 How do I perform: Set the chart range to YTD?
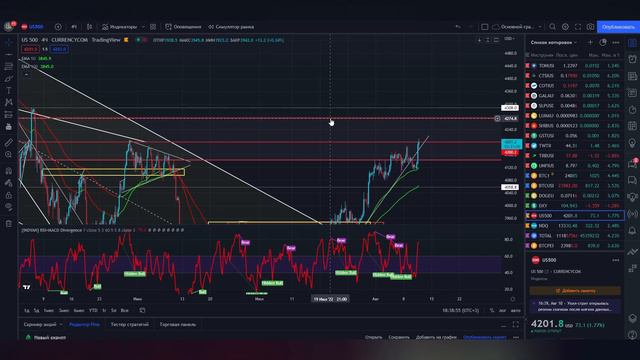(93, 311)
